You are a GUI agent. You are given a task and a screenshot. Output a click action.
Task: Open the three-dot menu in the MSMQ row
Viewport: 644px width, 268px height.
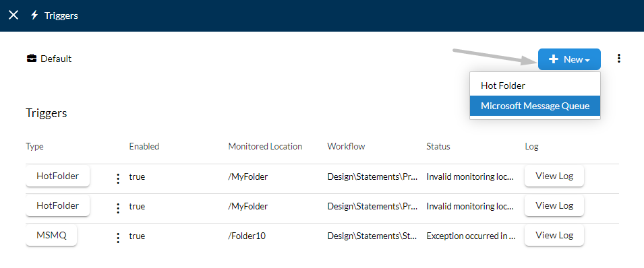118,238
